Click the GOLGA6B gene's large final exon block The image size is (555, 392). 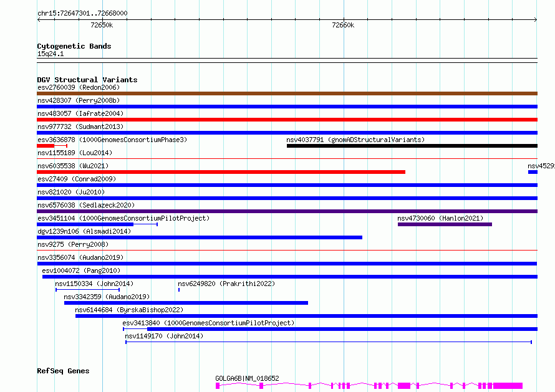pos(508,386)
